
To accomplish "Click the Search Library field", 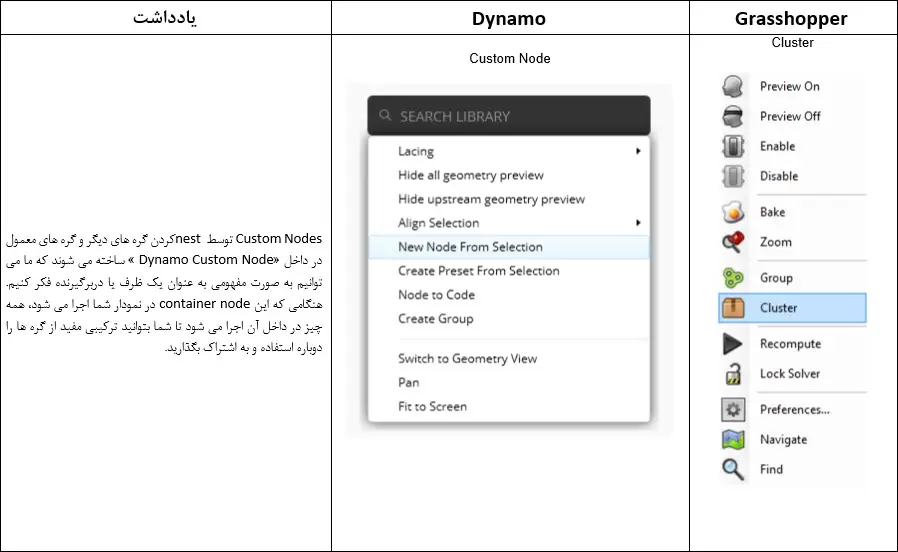I will (x=508, y=116).
